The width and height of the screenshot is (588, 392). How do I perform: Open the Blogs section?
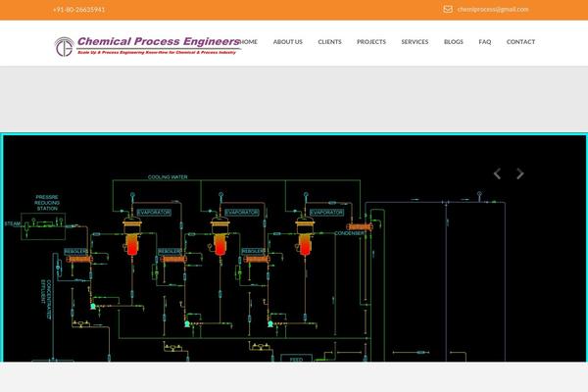tap(453, 42)
